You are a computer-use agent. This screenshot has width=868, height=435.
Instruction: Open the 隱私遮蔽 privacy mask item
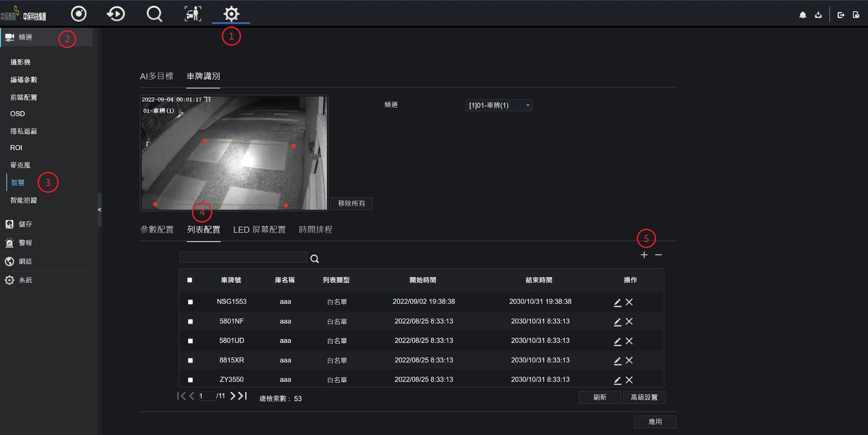(x=24, y=131)
